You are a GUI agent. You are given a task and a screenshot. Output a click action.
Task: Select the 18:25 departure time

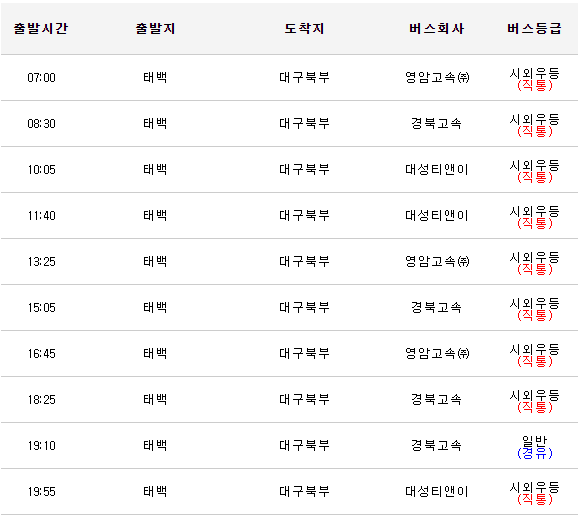click(x=42, y=400)
